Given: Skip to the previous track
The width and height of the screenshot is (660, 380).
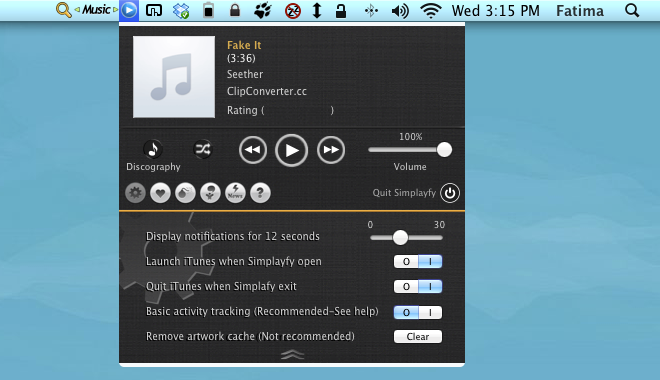Looking at the screenshot, I should click(253, 150).
